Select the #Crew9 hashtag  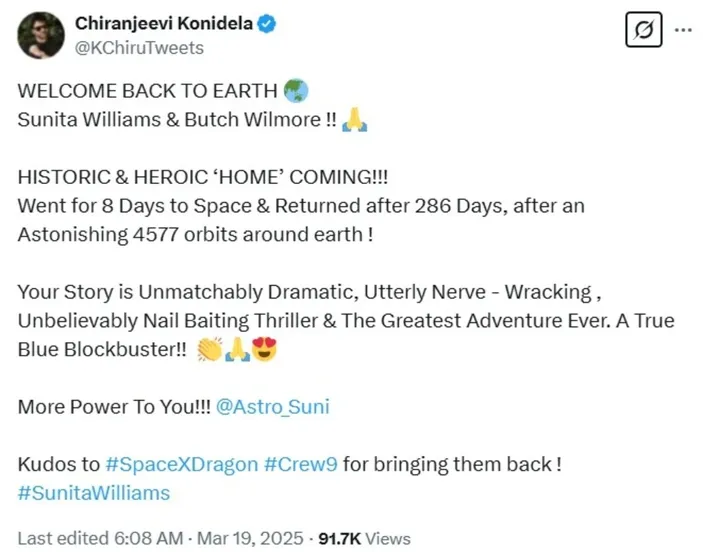[x=296, y=465]
